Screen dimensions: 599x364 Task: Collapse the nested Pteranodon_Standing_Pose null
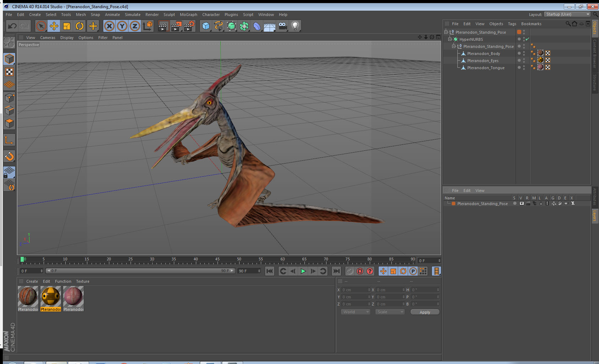(x=454, y=46)
